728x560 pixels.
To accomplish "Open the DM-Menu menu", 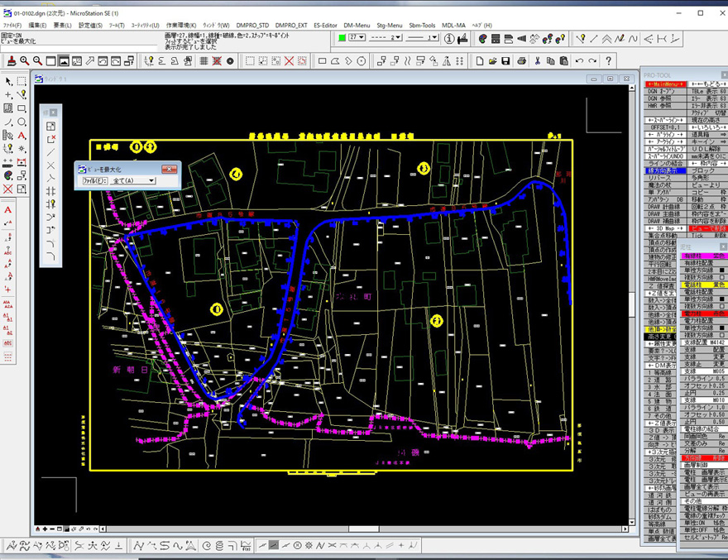I will pyautogui.click(x=357, y=26).
